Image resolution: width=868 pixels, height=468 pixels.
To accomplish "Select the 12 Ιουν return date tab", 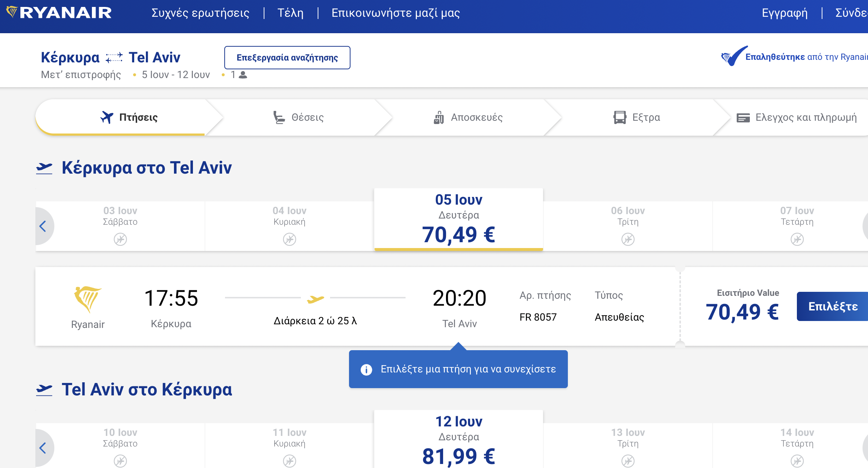I will 458,439.
